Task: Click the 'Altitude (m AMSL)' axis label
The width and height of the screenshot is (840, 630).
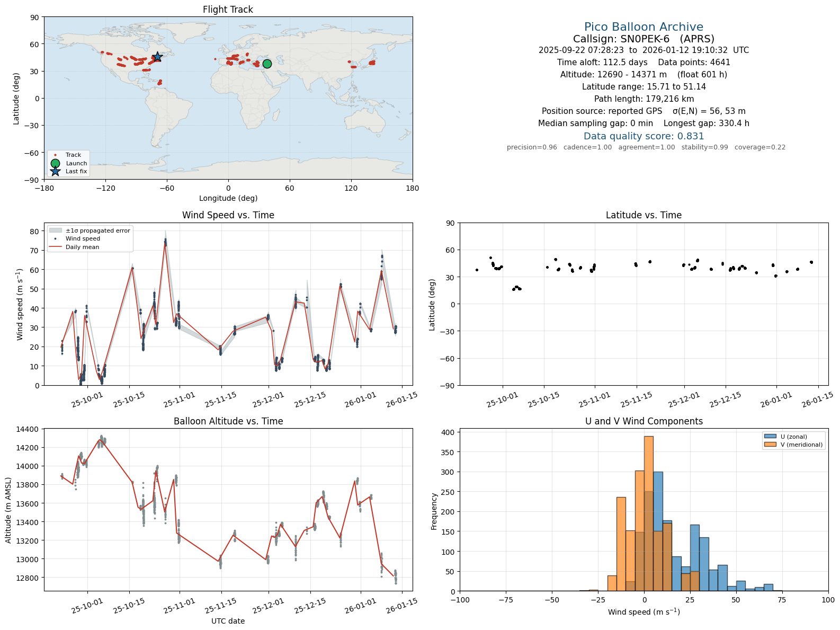Action: 8,510
